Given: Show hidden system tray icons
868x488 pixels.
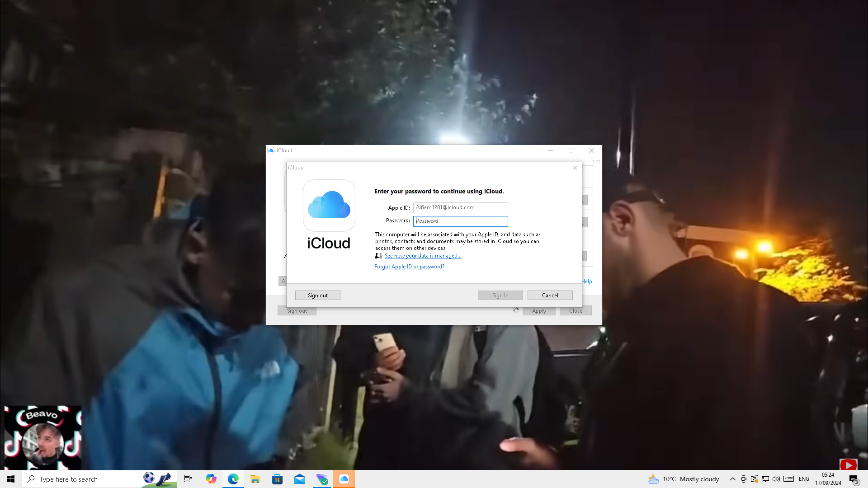Looking at the screenshot, I should pos(732,479).
